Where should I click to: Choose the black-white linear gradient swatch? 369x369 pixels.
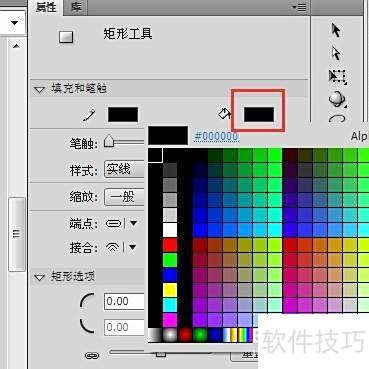pos(155,335)
